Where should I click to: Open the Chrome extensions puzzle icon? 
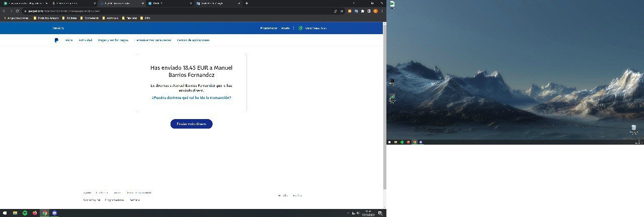pos(362,11)
